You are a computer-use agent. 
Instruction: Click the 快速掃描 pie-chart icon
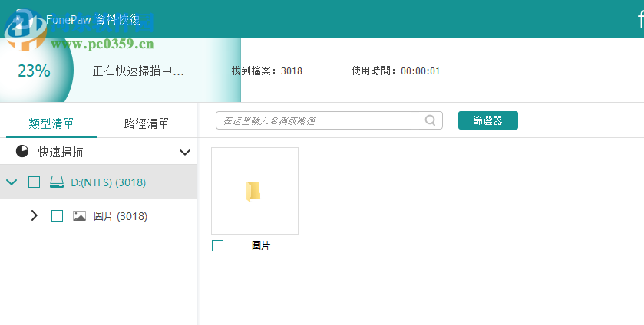click(x=22, y=152)
